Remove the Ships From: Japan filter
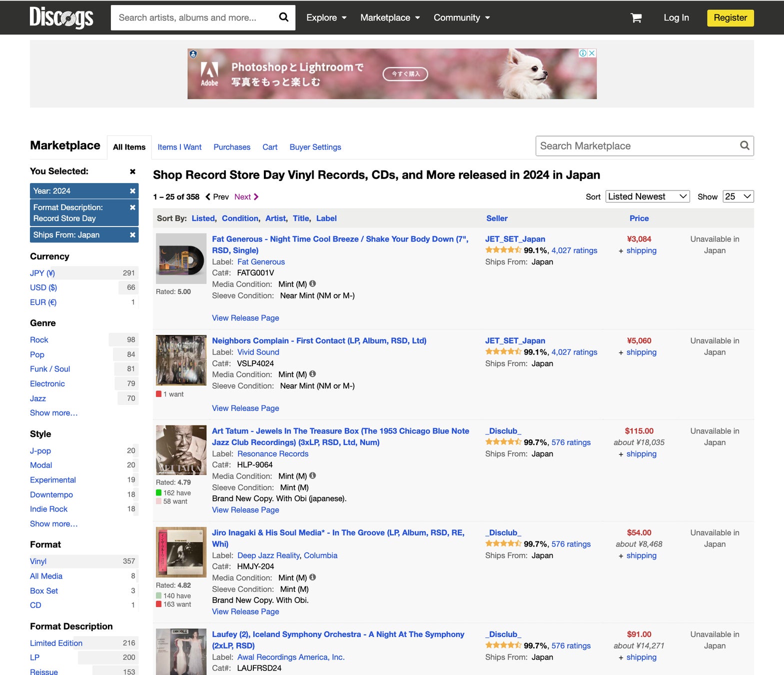 tap(132, 235)
